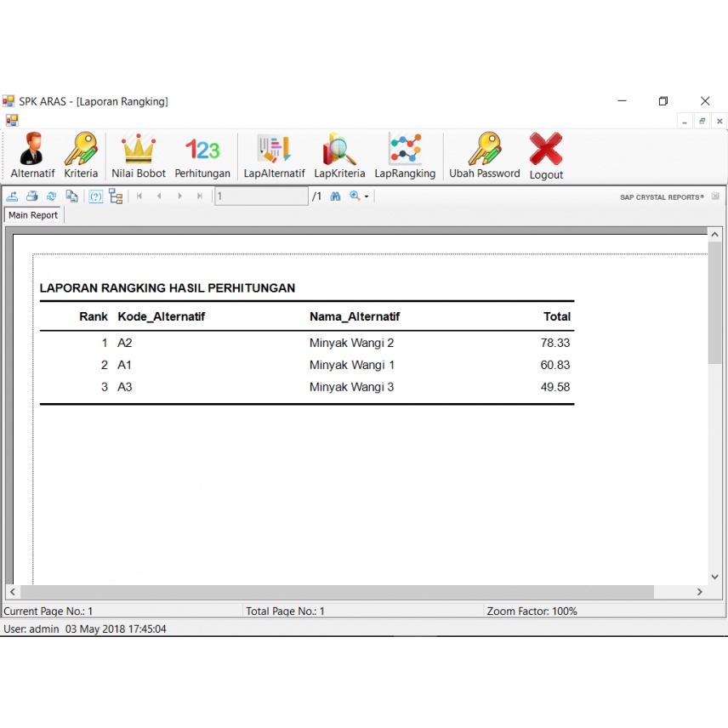Select the Main Report tab
The height and width of the screenshot is (728, 728).
(x=33, y=215)
